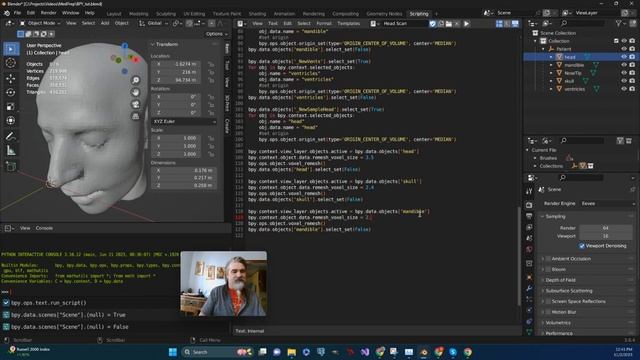Open Templates menu in text editor
This screenshot has height=360, width=640.
point(349,23)
